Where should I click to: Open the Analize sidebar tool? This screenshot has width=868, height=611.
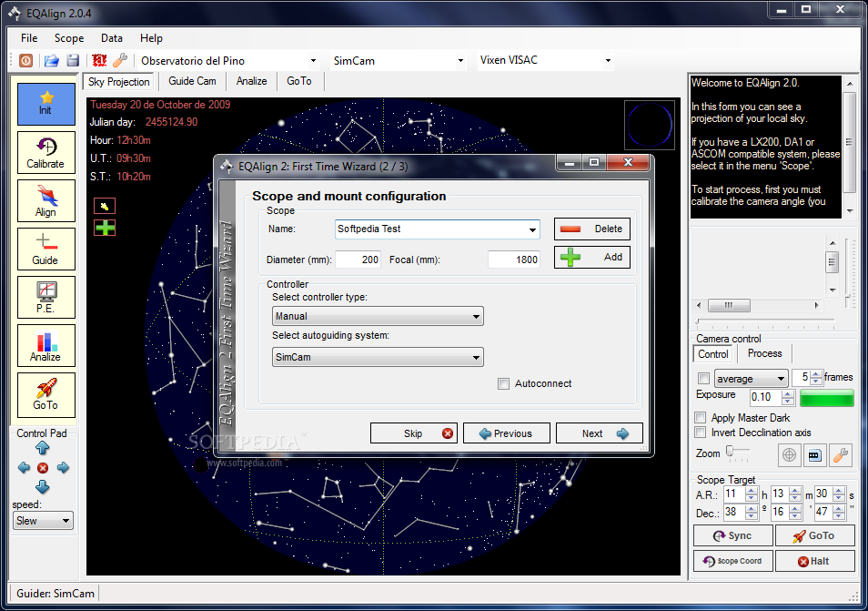tap(45, 345)
